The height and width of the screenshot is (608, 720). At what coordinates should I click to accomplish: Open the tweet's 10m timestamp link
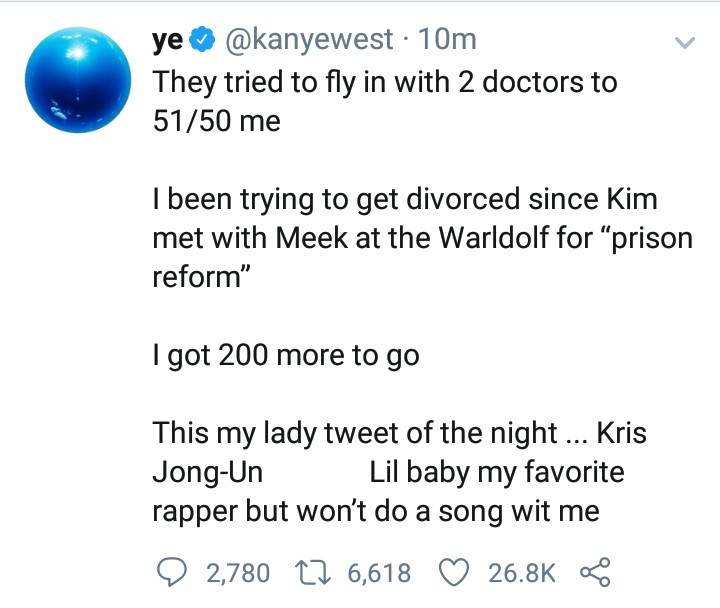pyautogui.click(x=448, y=41)
